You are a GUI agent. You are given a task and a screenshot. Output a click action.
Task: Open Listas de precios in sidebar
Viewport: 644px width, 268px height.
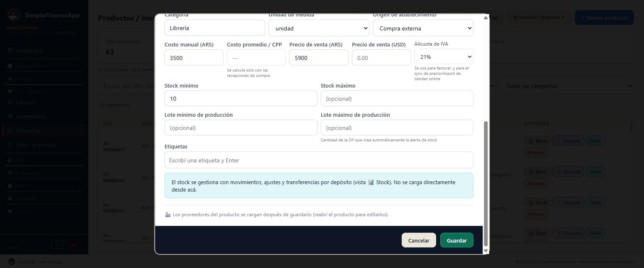click(x=43, y=145)
